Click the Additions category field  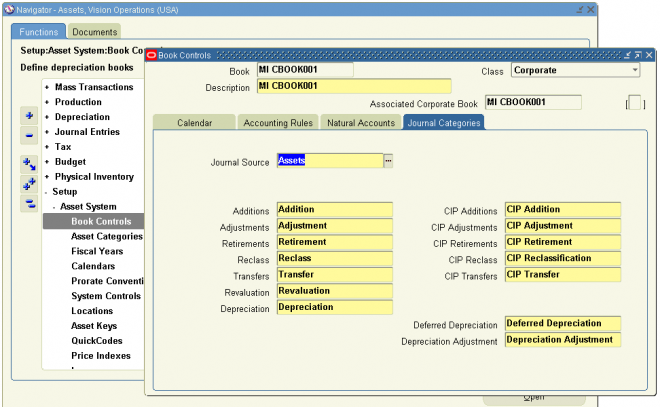pyautogui.click(x=335, y=210)
